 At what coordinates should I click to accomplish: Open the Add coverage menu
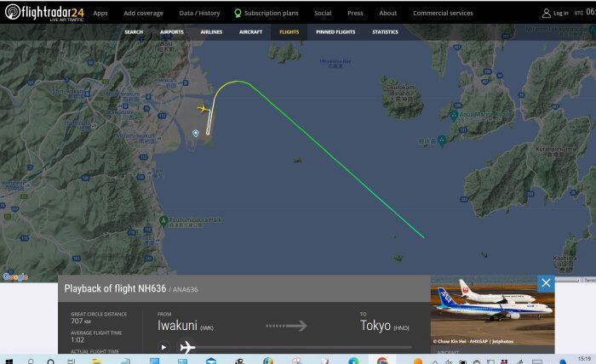point(143,13)
